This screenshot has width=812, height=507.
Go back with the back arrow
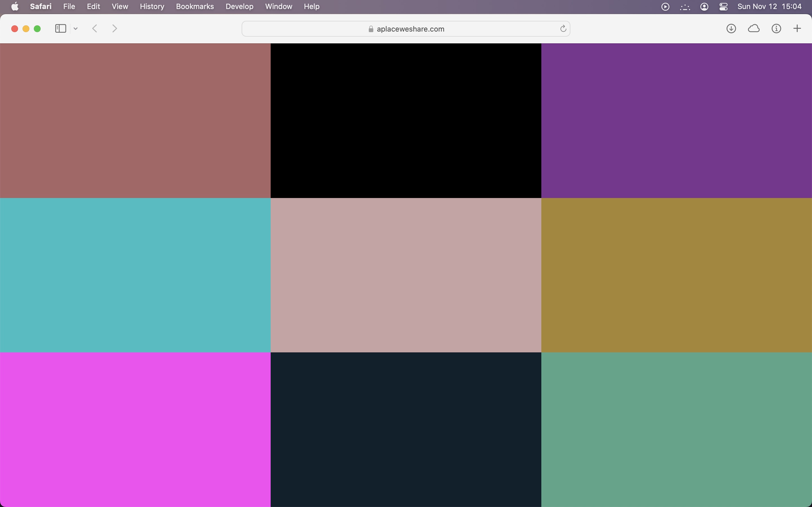tap(95, 28)
